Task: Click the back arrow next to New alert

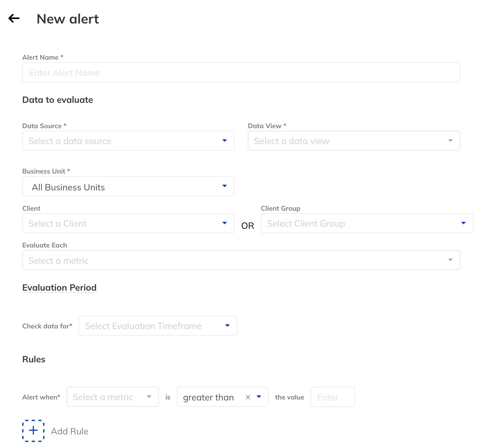Action: point(13,19)
